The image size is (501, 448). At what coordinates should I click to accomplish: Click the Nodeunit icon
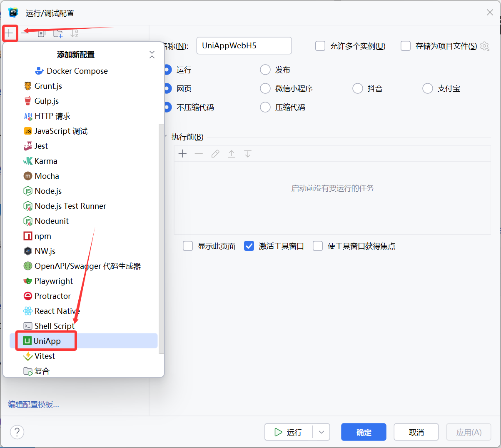tap(28, 221)
